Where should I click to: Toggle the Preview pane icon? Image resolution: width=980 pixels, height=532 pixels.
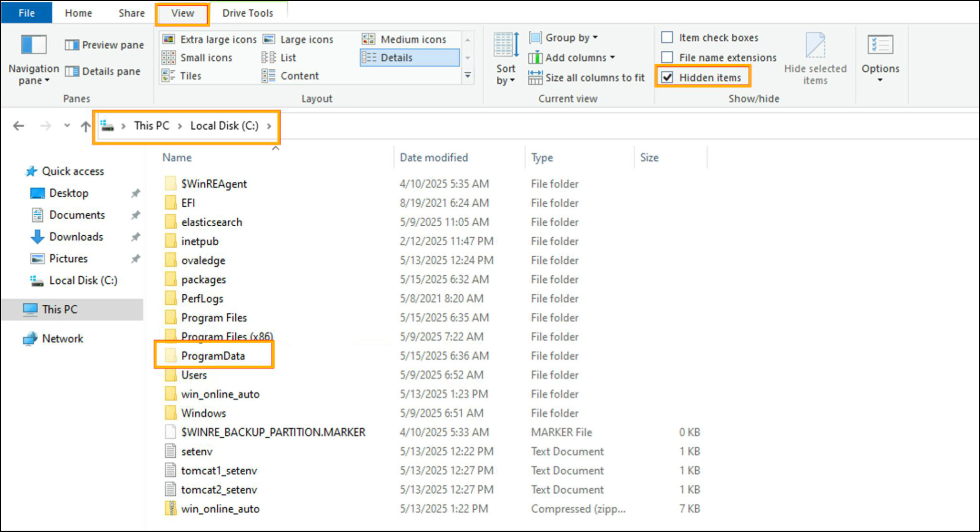[x=72, y=45]
